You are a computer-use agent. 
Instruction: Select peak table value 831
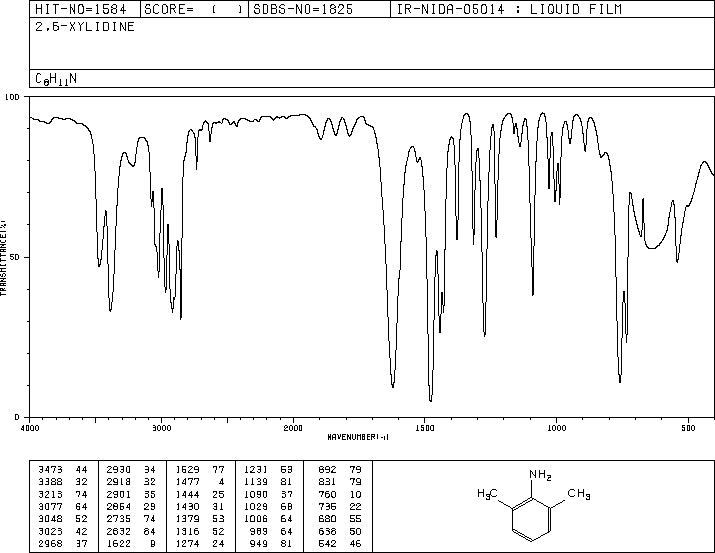click(327, 482)
